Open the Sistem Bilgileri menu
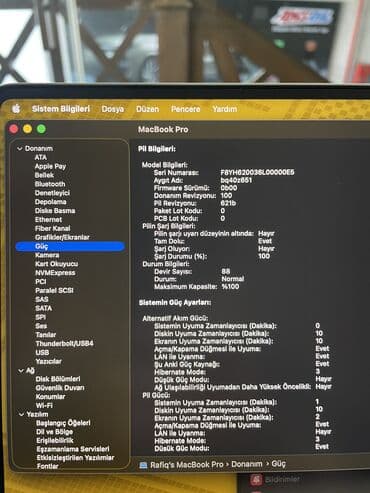Image resolution: width=370 pixels, height=493 pixels. [x=61, y=109]
